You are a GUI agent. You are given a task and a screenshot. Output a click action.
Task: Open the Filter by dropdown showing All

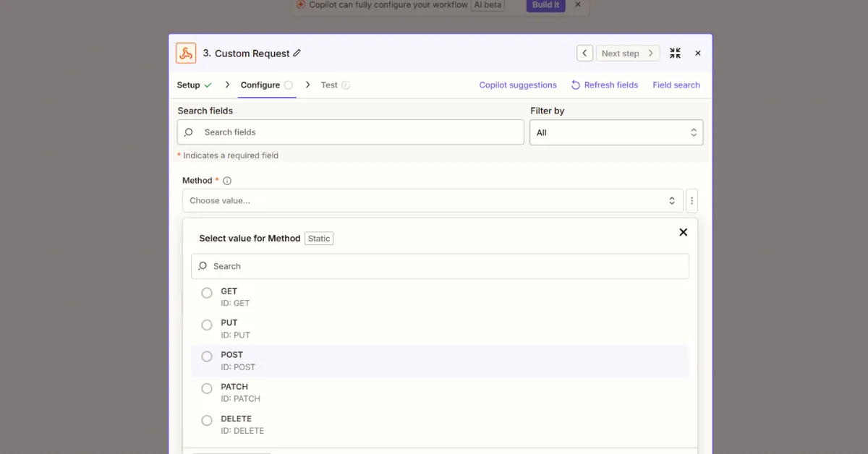616,132
